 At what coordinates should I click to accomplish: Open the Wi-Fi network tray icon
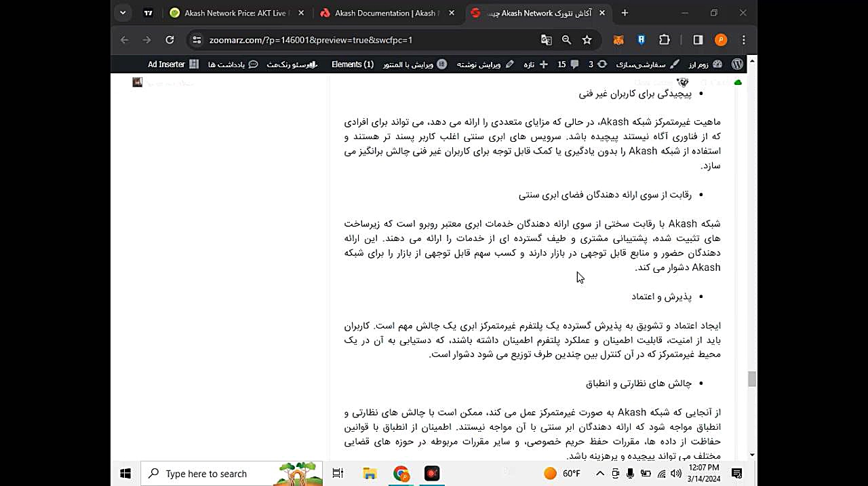661,474
